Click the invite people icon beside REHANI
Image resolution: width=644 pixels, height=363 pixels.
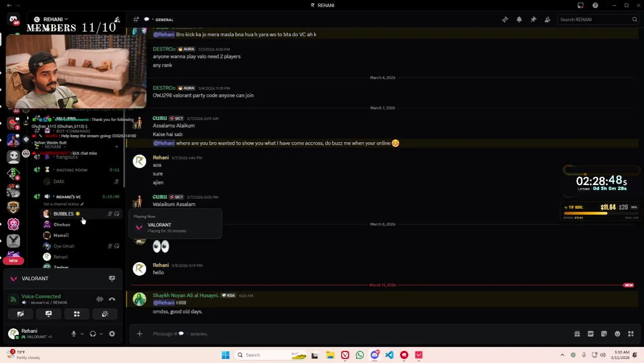tap(117, 20)
